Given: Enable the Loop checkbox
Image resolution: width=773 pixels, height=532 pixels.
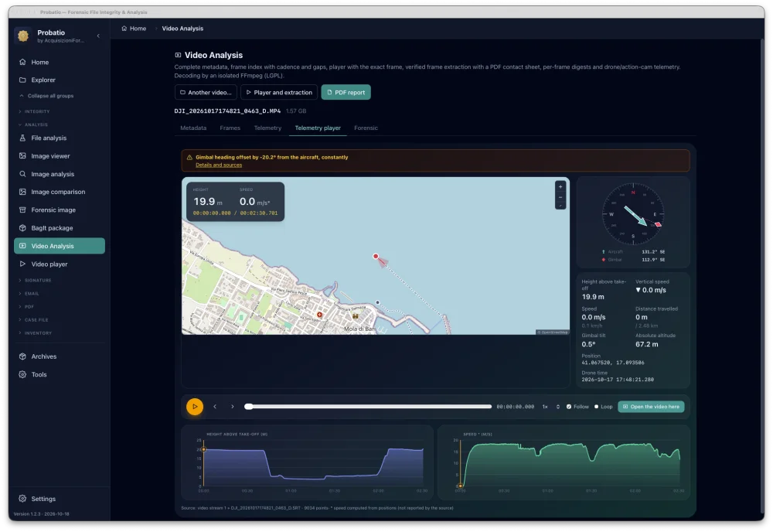Looking at the screenshot, I should [597, 407].
